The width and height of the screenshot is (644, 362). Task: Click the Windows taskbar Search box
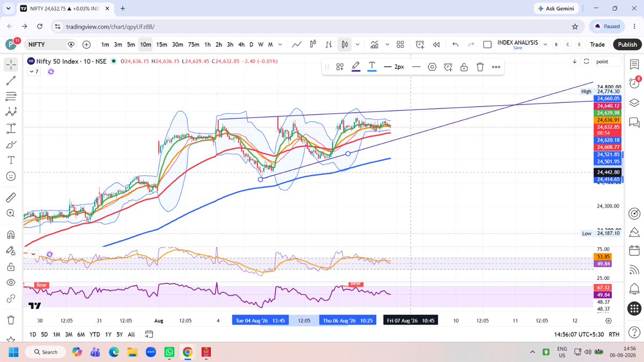coord(46,352)
